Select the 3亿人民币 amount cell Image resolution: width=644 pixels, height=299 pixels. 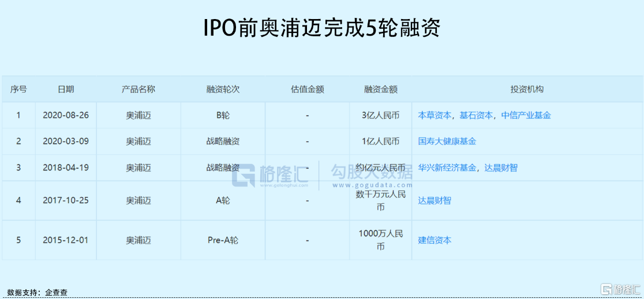[x=380, y=115]
